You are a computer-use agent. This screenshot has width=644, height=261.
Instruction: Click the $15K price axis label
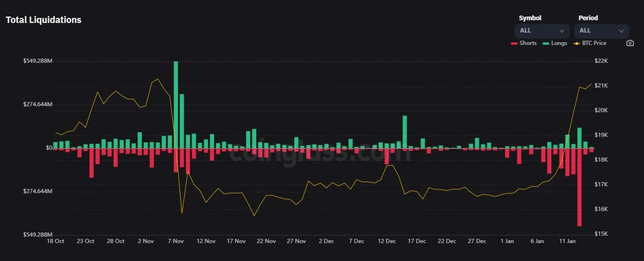click(x=601, y=234)
